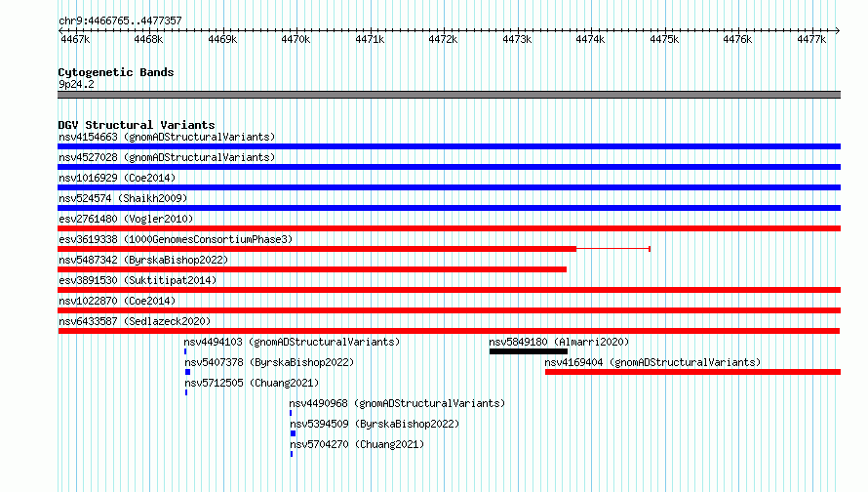Click the nsv4154663 gnomAD variant label
The width and height of the screenshot is (868, 492).
tap(167, 137)
